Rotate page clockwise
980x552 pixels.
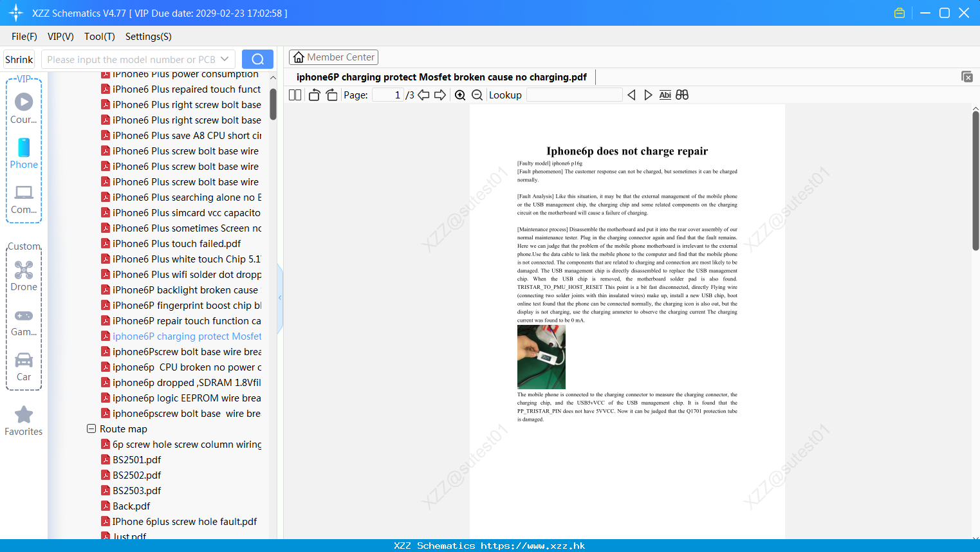click(x=331, y=95)
